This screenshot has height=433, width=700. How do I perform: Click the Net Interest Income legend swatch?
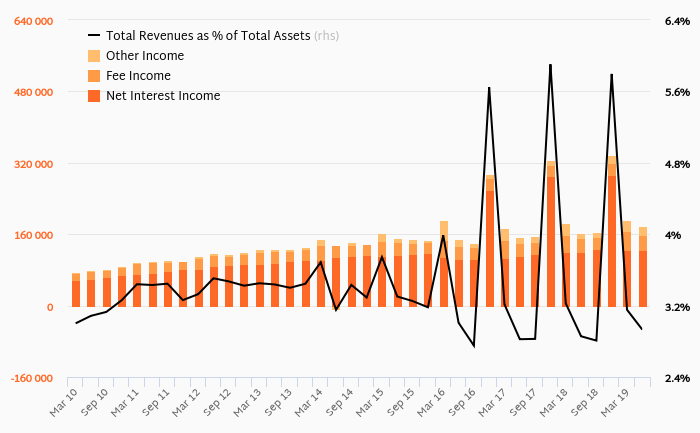(x=94, y=96)
